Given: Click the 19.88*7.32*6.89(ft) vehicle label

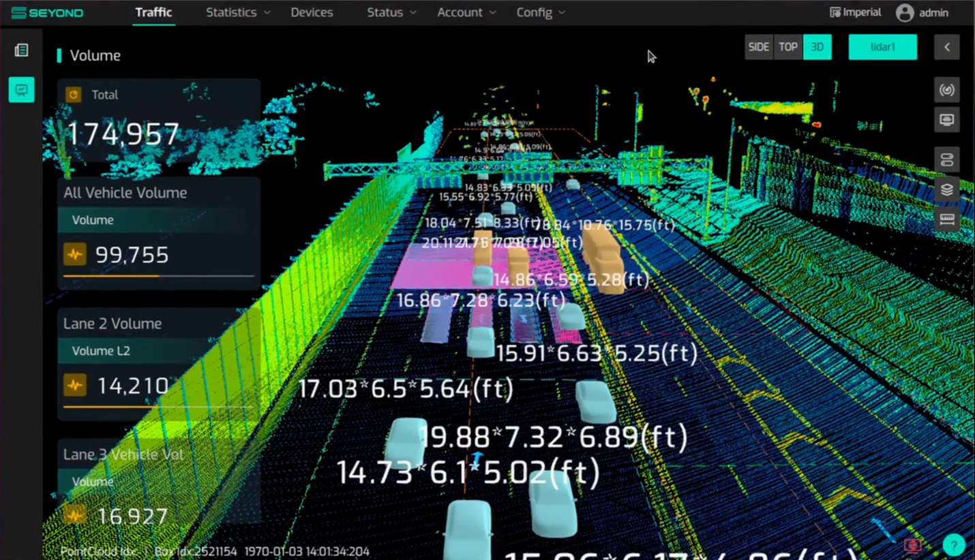Looking at the screenshot, I should tap(553, 437).
